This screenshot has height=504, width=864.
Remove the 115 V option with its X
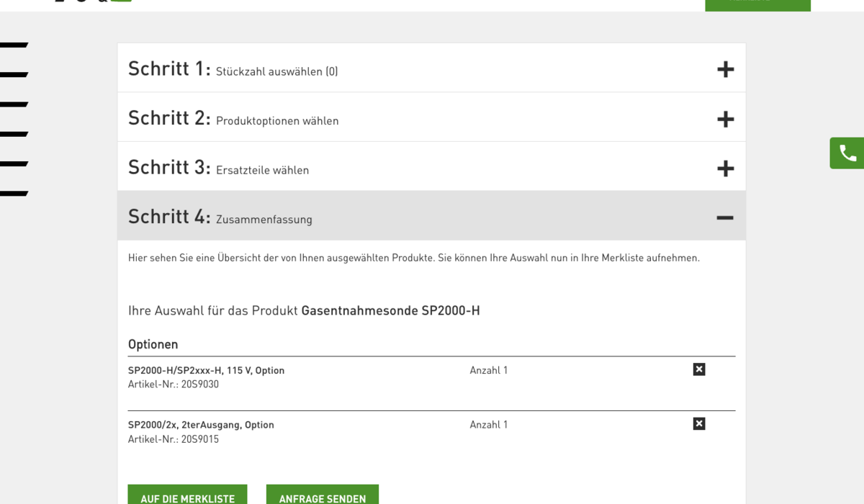[698, 369]
